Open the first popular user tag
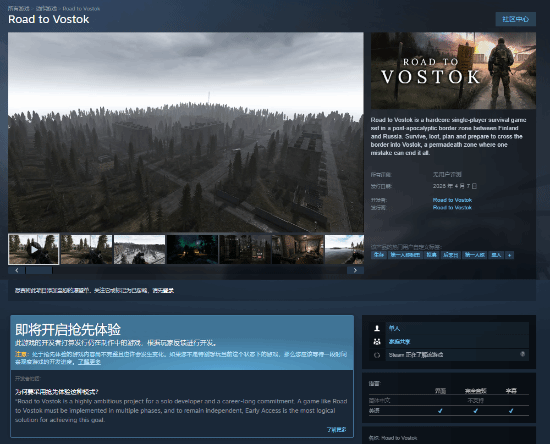The height and width of the screenshot is (444, 550). pyautogui.click(x=379, y=255)
